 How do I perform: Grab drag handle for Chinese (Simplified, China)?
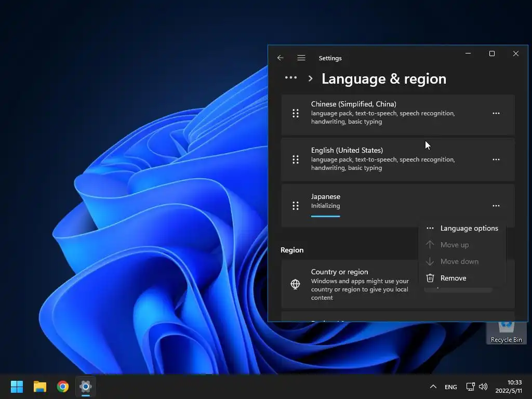click(296, 113)
